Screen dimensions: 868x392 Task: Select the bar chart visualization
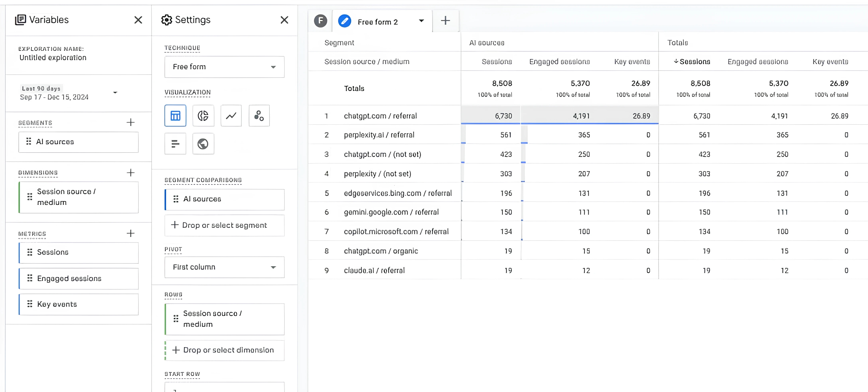(175, 144)
